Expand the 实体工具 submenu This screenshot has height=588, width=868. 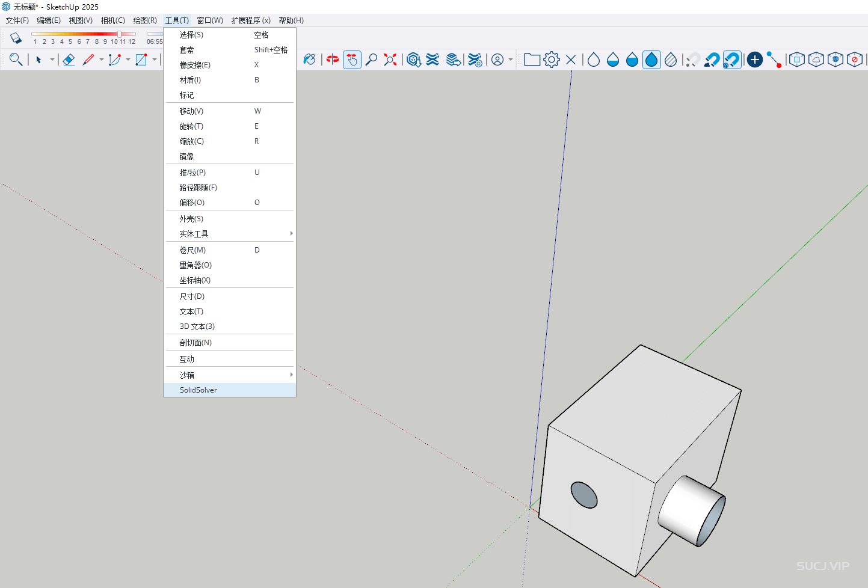click(x=230, y=234)
